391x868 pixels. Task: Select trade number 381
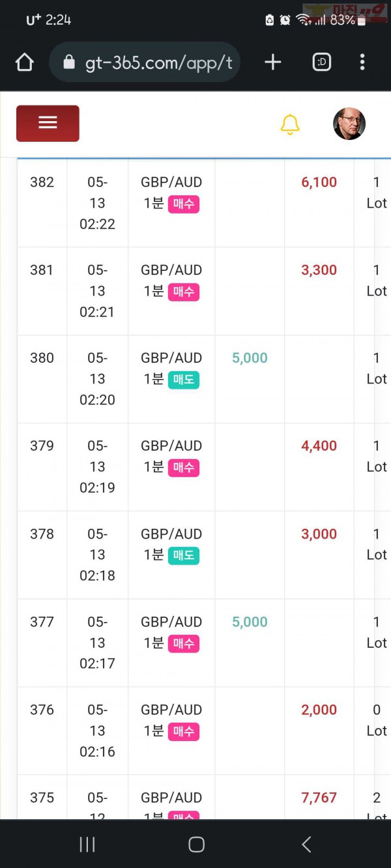pos(42,270)
